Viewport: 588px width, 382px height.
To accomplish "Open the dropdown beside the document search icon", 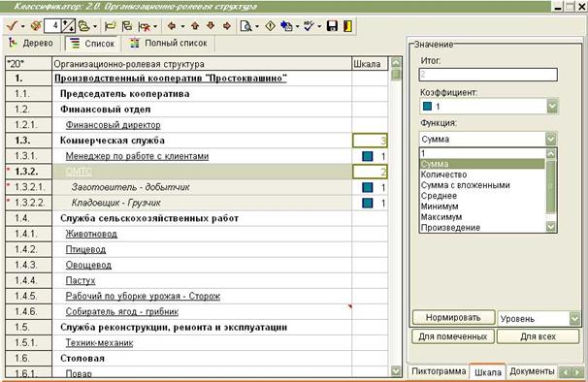I will coord(257,26).
